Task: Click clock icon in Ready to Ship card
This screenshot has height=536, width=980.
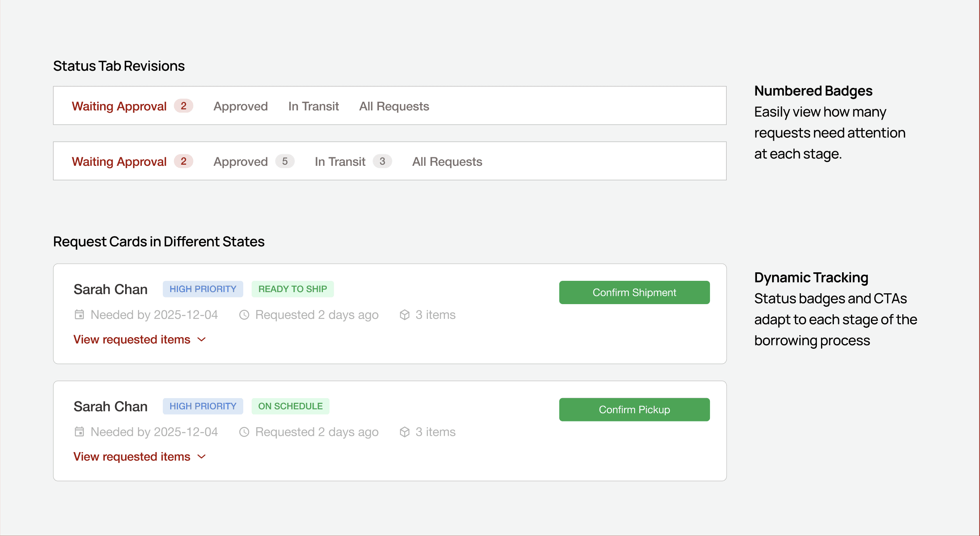Action: [244, 315]
